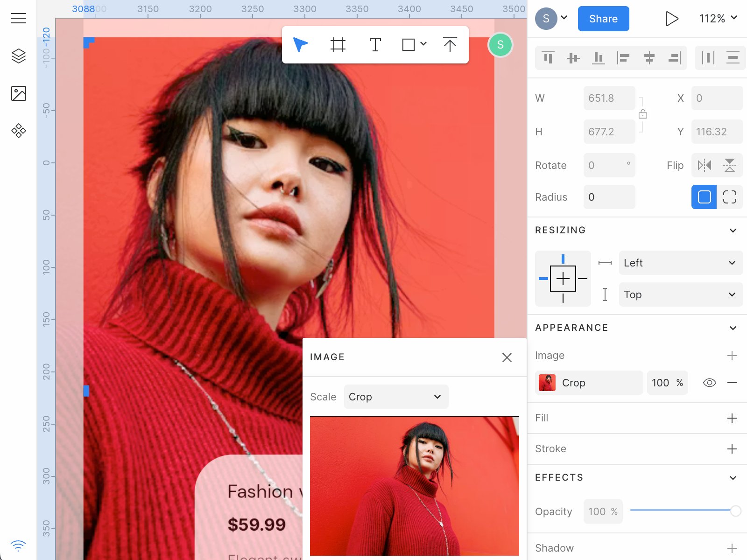Open the horizontal constraint Left dropdown
The image size is (747, 560).
tap(680, 263)
